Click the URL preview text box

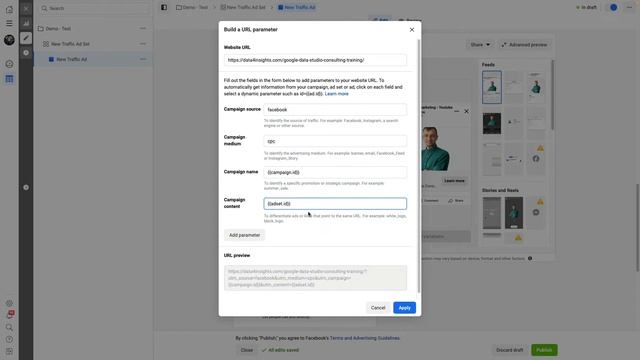[x=315, y=278]
